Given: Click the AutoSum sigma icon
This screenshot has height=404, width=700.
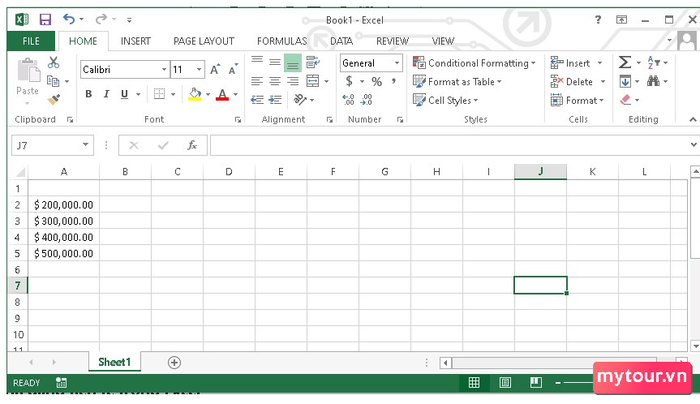Looking at the screenshot, I should pyautogui.click(x=625, y=62).
